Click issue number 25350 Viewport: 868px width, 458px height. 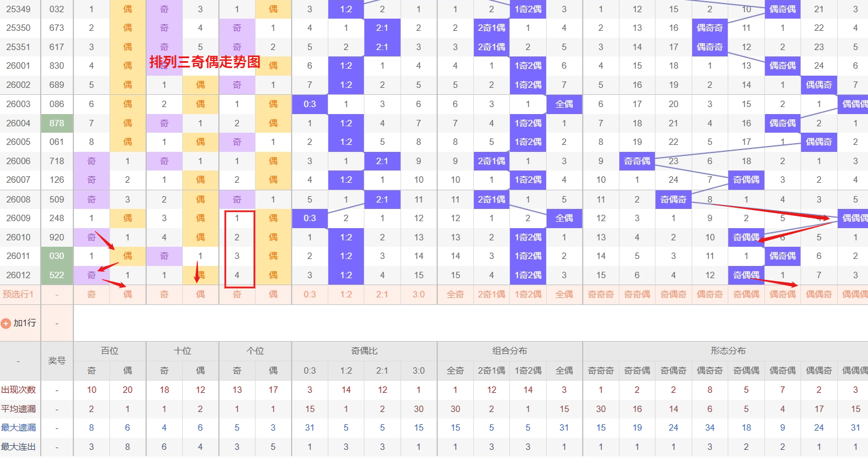[18, 28]
